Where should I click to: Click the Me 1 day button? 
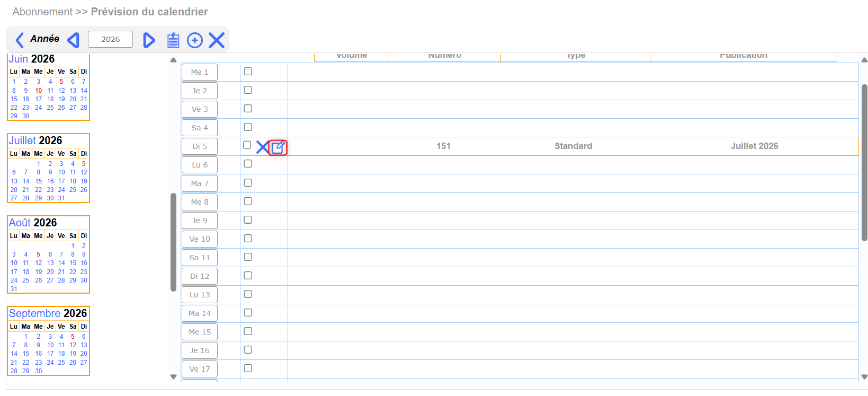(200, 72)
